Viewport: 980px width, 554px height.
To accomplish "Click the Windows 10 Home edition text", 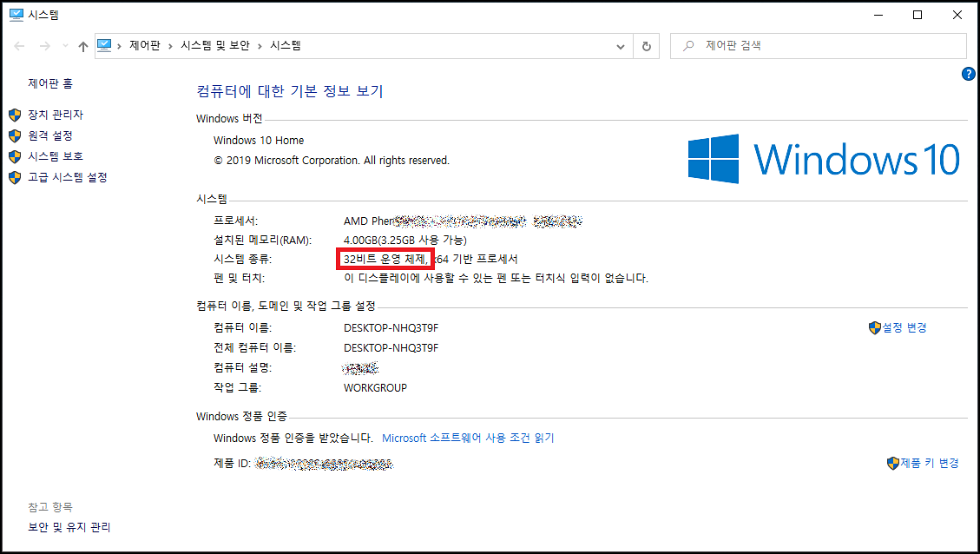I will coord(259,140).
